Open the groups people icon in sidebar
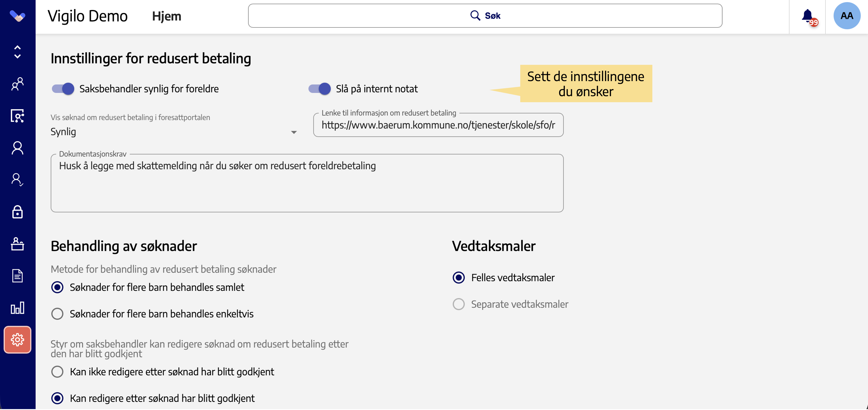The image size is (868, 410). (17, 84)
